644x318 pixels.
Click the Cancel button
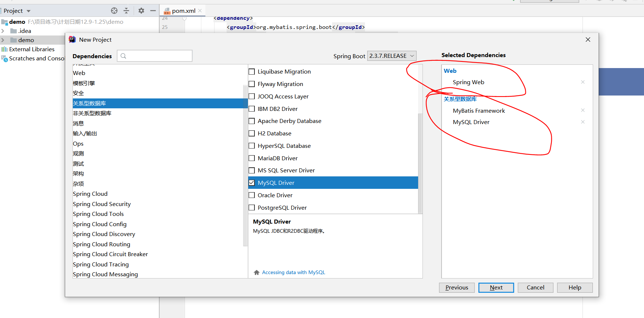coord(535,288)
